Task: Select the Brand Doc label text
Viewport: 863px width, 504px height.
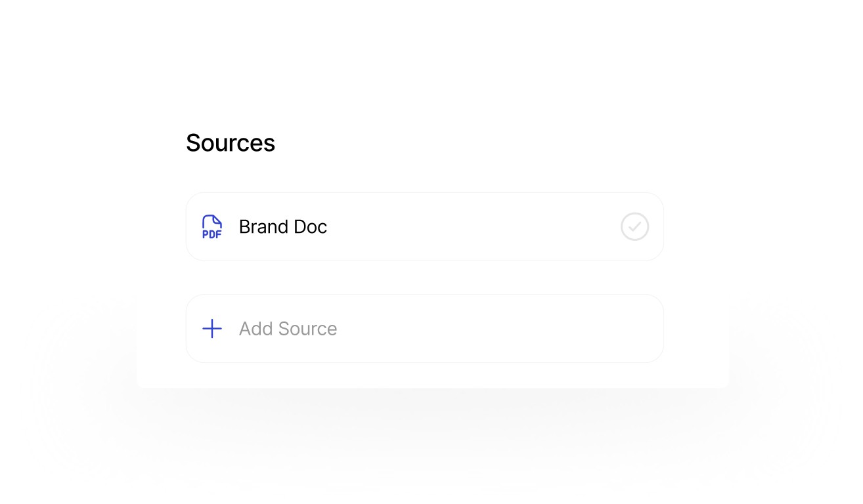Action: 283,226
